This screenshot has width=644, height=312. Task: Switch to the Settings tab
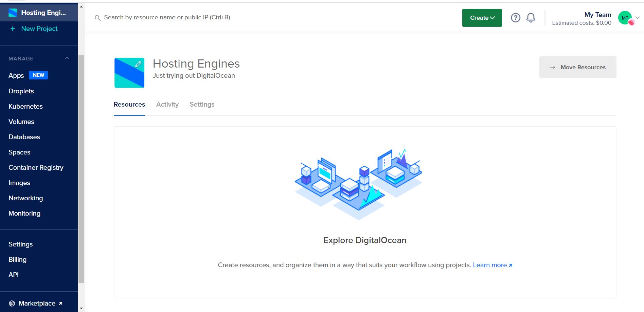pos(202,104)
